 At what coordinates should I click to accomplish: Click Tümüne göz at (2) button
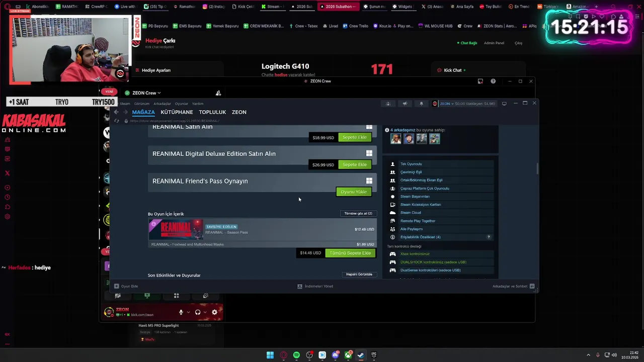[358, 213]
